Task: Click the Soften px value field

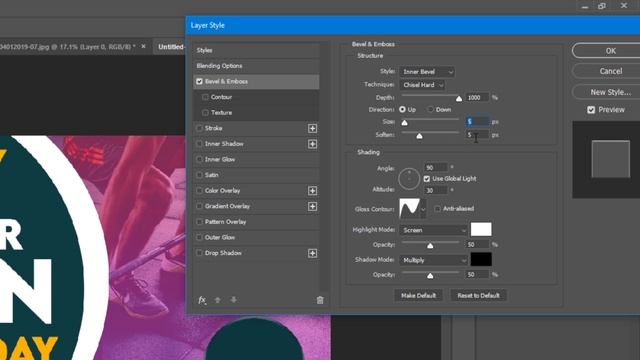Action: [477, 135]
